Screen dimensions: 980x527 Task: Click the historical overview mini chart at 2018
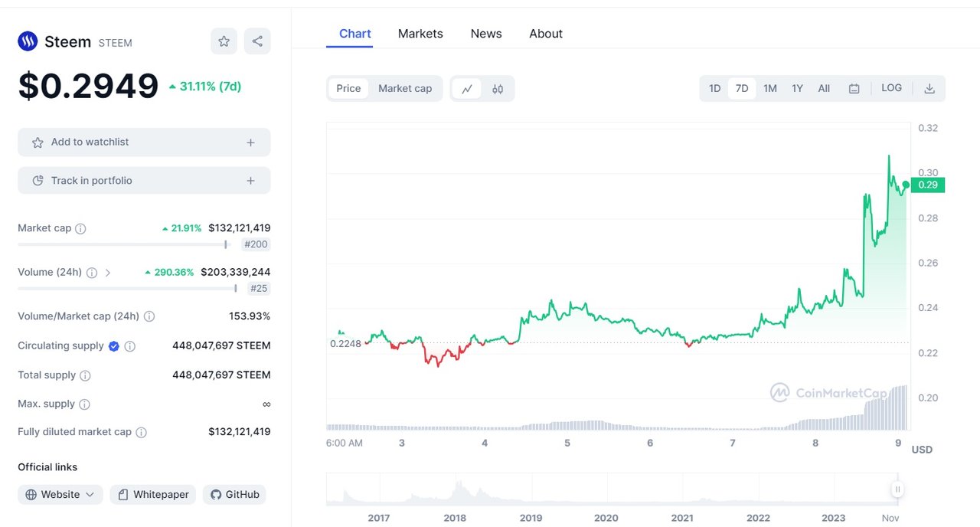pyautogui.click(x=455, y=490)
